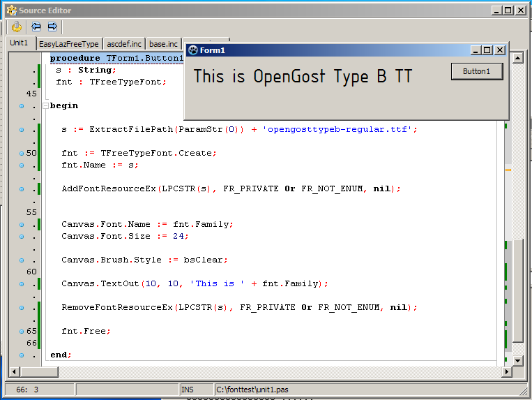The image size is (532, 400).
Task: Click the horizontal scrollbar right arrow
Action: 506,371
